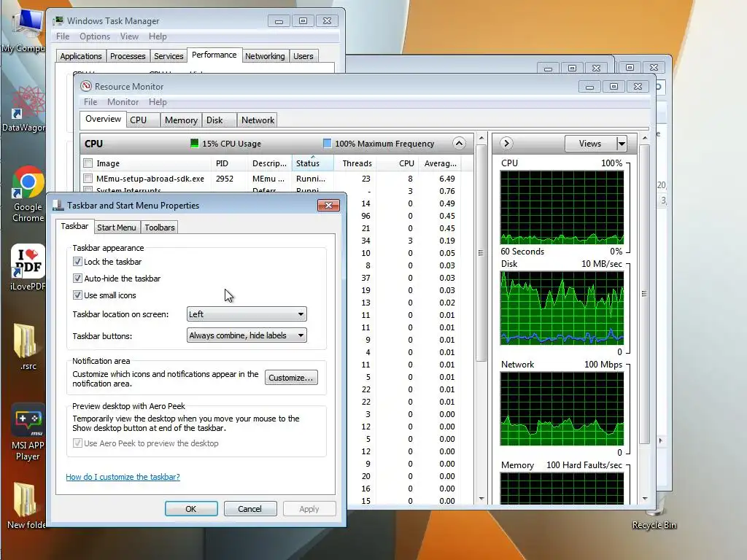Sort by the PID column header

(230, 163)
